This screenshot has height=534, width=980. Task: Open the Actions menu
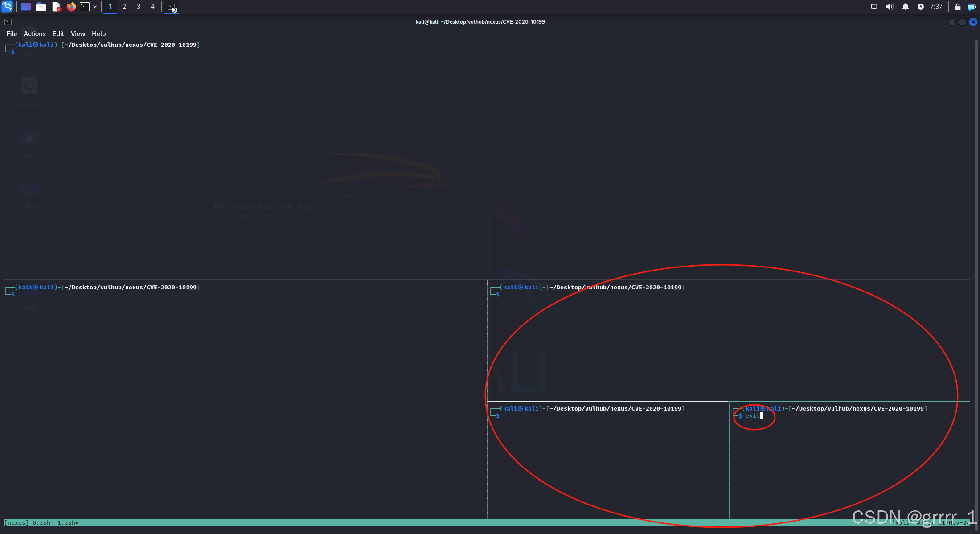coord(34,34)
